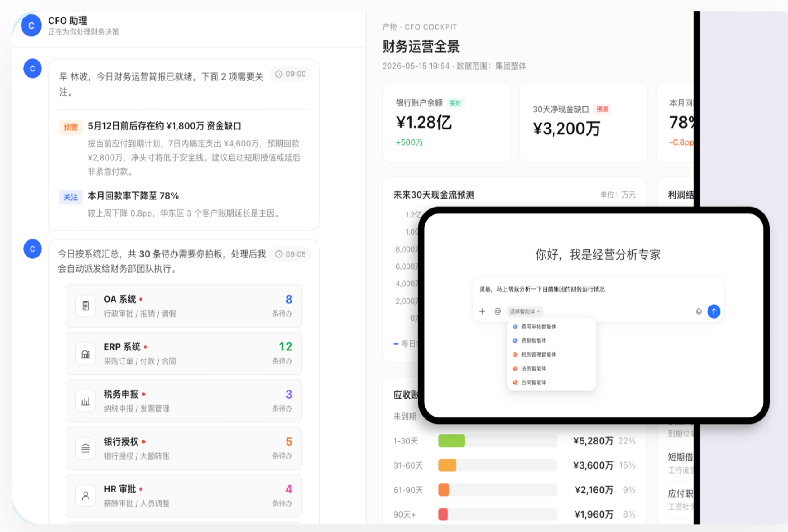The height and width of the screenshot is (532, 788).
Task: Click the green 1-30天 receivables bar
Action: coord(452,441)
